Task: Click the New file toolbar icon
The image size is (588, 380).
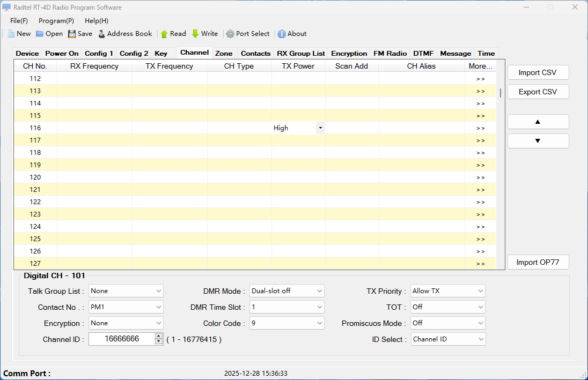Action: tap(11, 34)
